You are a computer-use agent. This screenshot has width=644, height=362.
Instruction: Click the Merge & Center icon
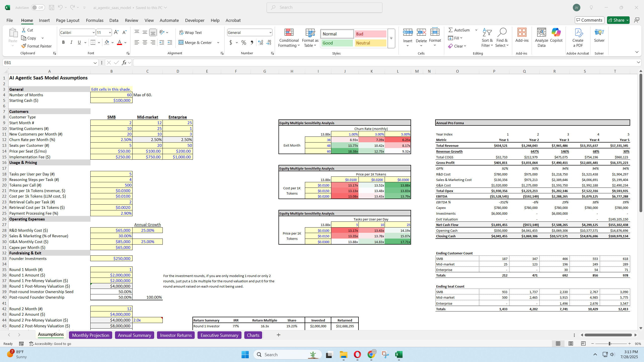pyautogui.click(x=181, y=42)
